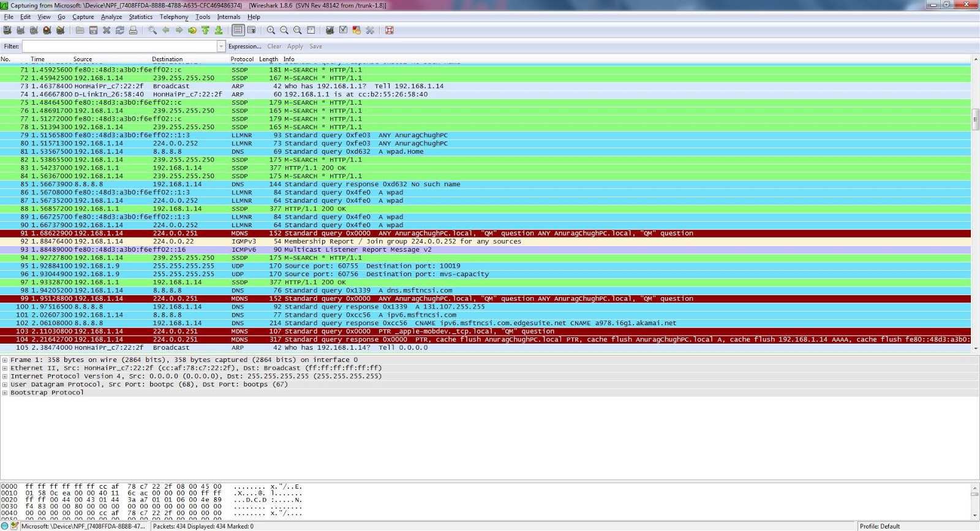Click the Clear filter button
This screenshot has width=980, height=531.
pos(274,47)
